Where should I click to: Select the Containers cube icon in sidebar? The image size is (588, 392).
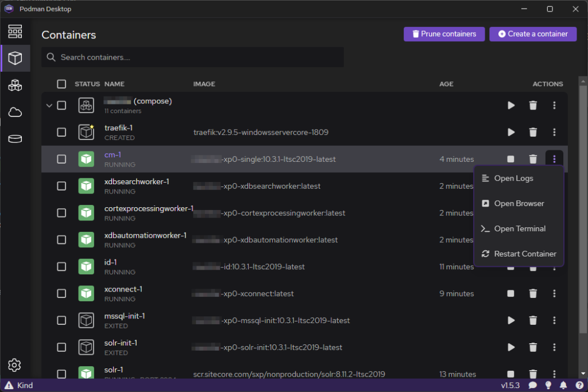pyautogui.click(x=15, y=58)
